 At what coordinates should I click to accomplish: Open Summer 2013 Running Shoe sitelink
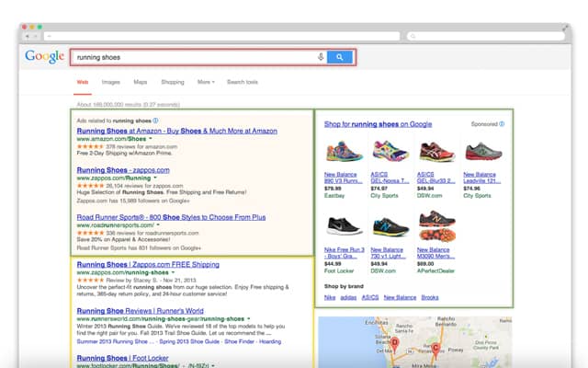click(115, 341)
